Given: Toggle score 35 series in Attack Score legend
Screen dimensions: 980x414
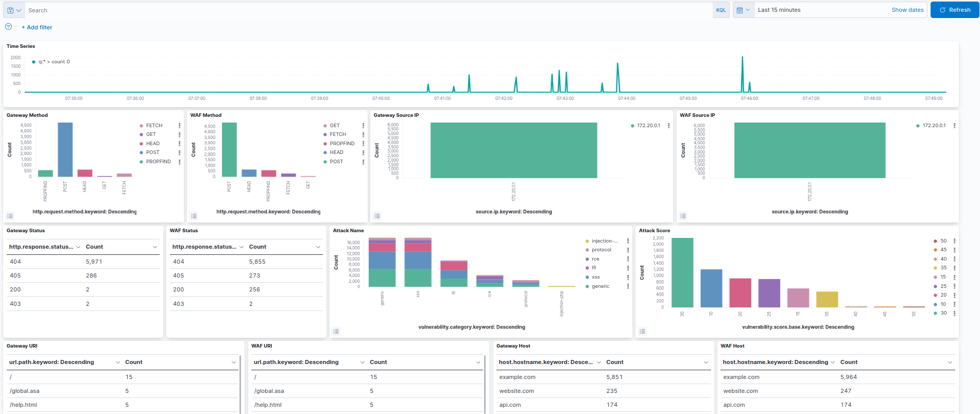Looking at the screenshot, I should coord(943,268).
